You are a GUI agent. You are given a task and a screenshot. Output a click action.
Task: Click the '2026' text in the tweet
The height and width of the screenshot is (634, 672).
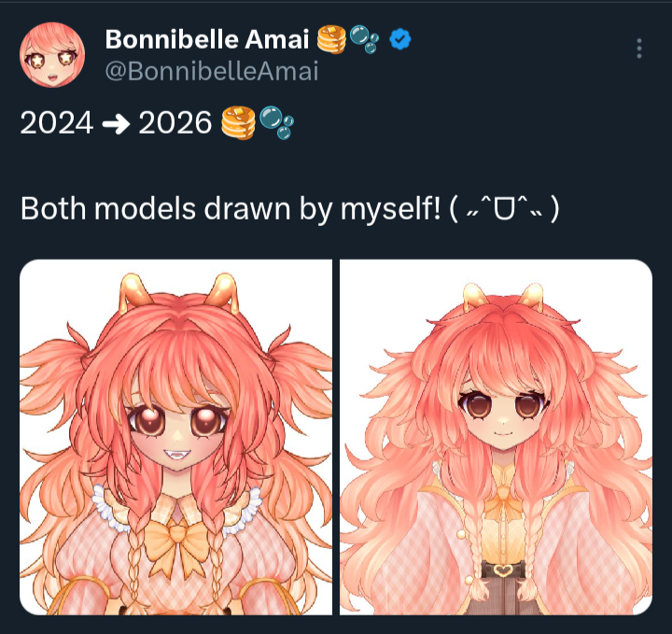(175, 123)
